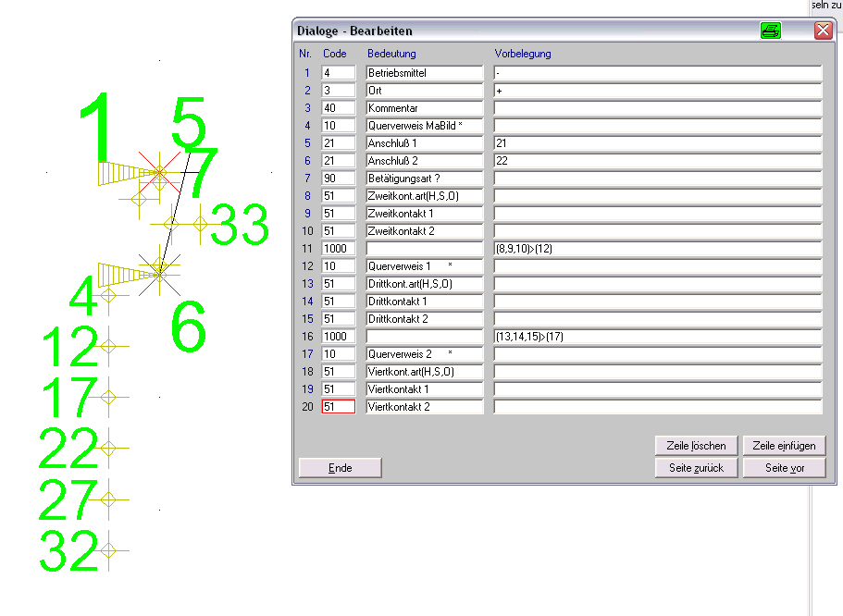Click the Zweitkont.art(H,S,O) field
Viewport: 843px width, 616px height.
425,196
